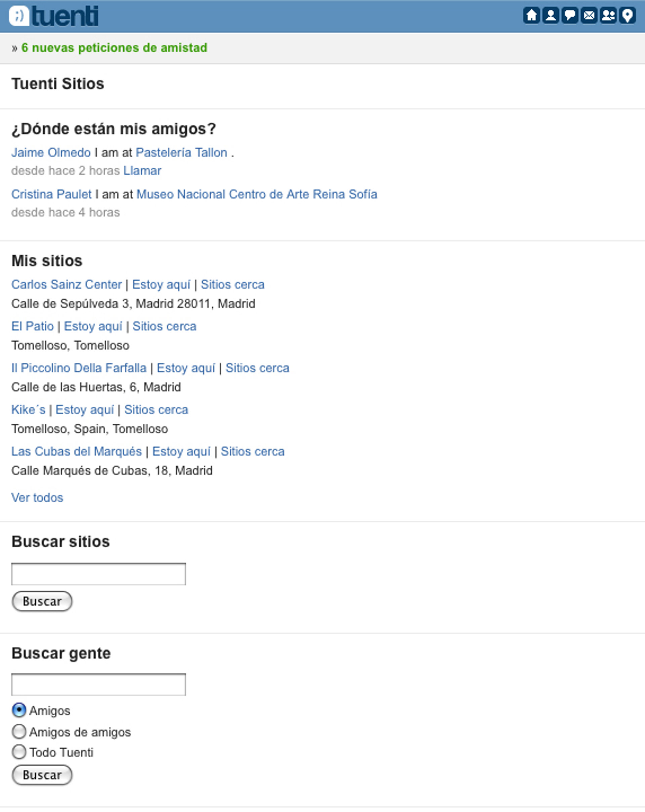Select the Amigos radio button
645x812 pixels.
19,710
